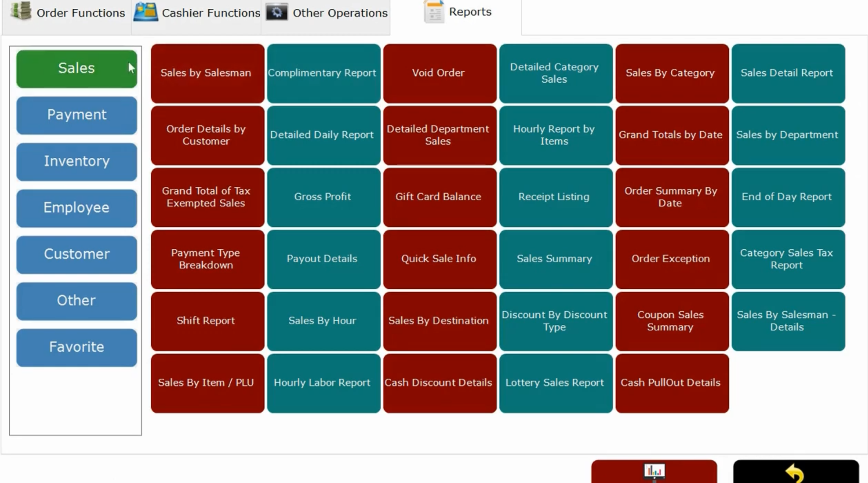Open the Gross Profit report

pyautogui.click(x=322, y=196)
